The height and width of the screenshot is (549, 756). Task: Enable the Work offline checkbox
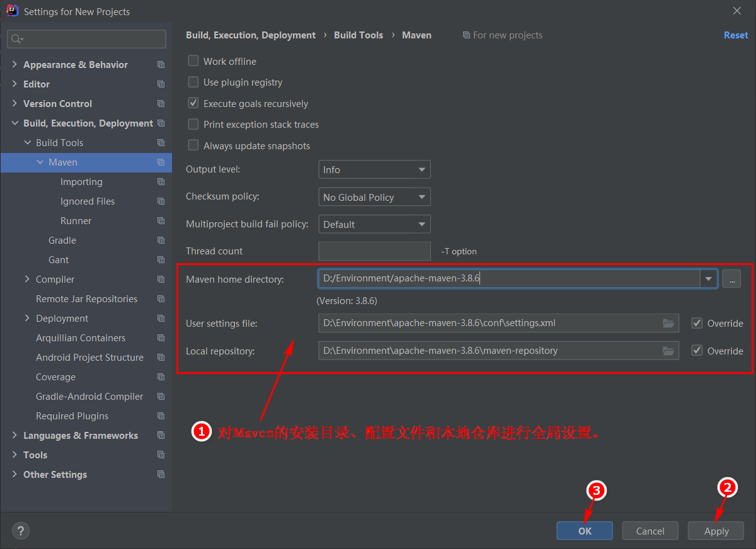click(x=193, y=61)
